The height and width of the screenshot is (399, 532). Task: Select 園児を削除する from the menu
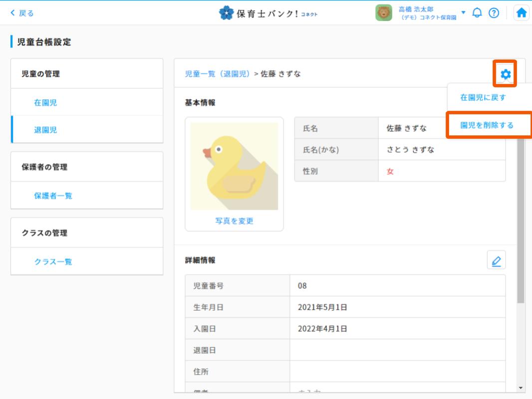pyautogui.click(x=487, y=125)
